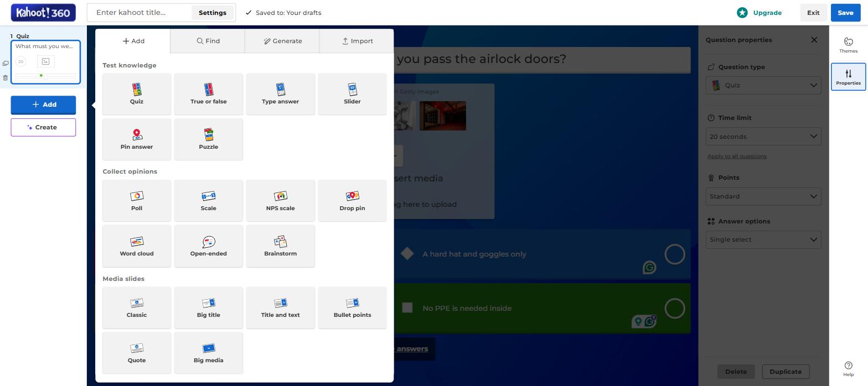Click the Duplicate button in properties

pos(786,372)
